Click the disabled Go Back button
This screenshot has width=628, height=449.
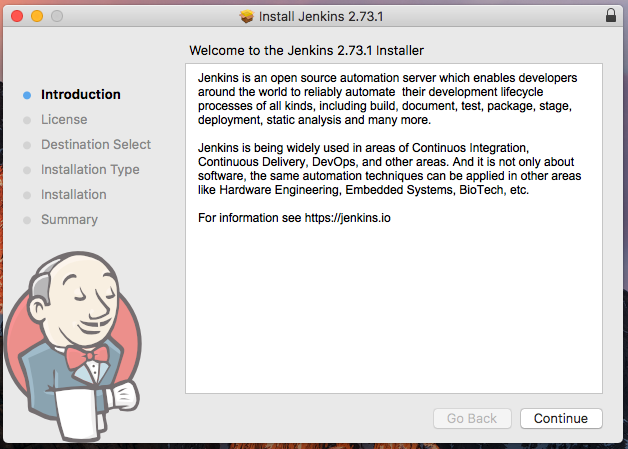pyautogui.click(x=472, y=418)
